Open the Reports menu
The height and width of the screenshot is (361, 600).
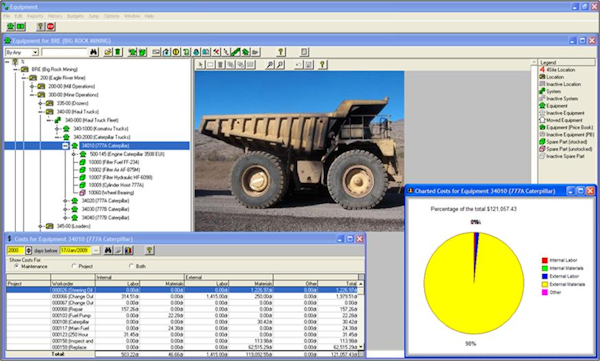click(x=35, y=16)
